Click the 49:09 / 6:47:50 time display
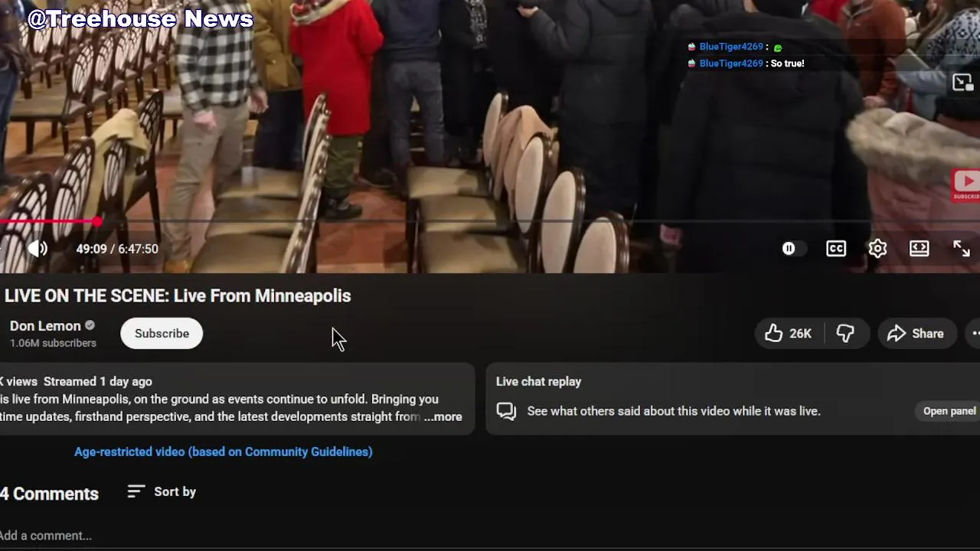This screenshot has height=551, width=980. point(117,249)
